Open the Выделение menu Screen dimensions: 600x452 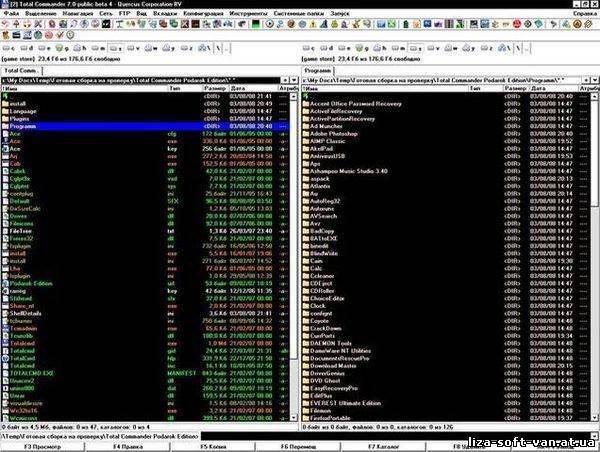tap(41, 13)
